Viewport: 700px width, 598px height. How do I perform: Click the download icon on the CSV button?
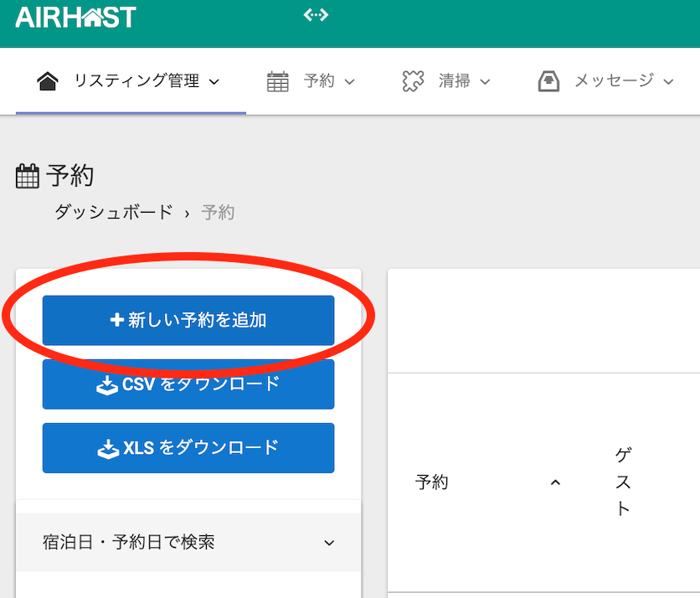click(107, 385)
